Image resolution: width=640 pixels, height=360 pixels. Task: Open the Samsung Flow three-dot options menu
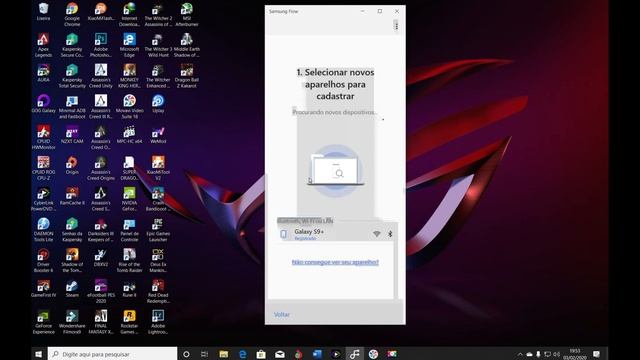point(396,26)
